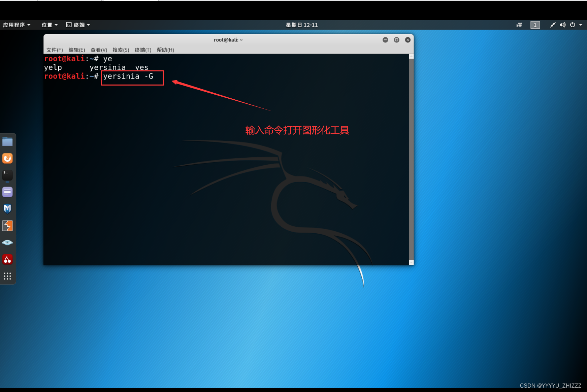Open the Terminal icon in dock

pos(7,175)
